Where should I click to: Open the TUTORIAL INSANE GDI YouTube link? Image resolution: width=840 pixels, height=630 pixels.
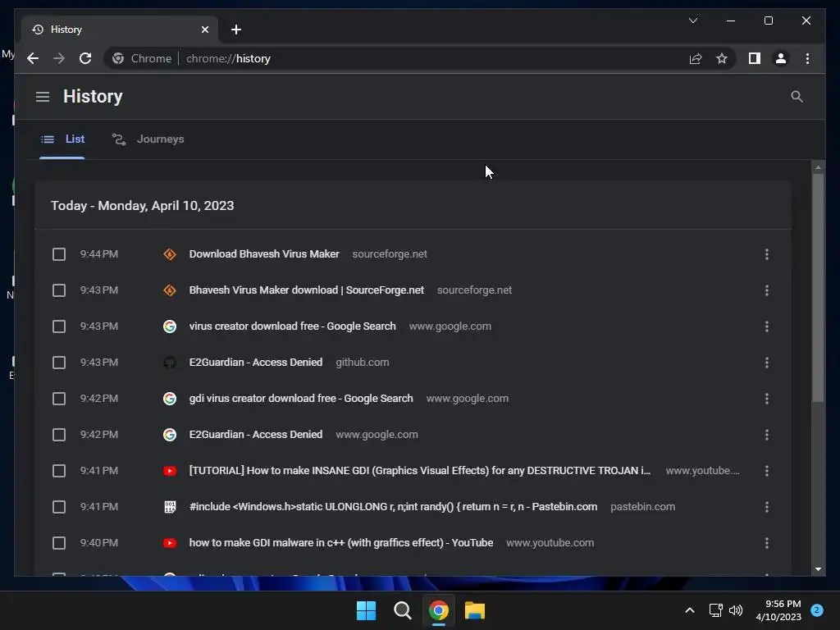(x=420, y=470)
